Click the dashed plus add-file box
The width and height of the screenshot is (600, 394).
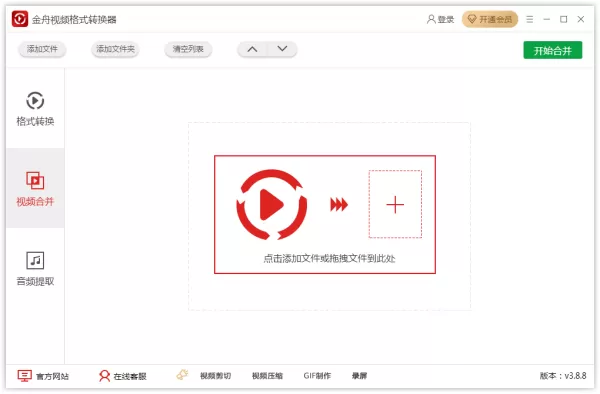coord(395,204)
